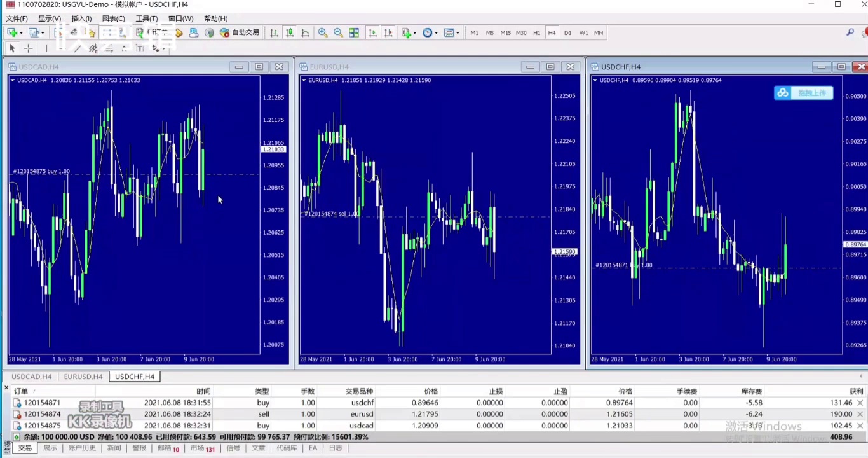Open the 工具(T) menu

point(147,18)
